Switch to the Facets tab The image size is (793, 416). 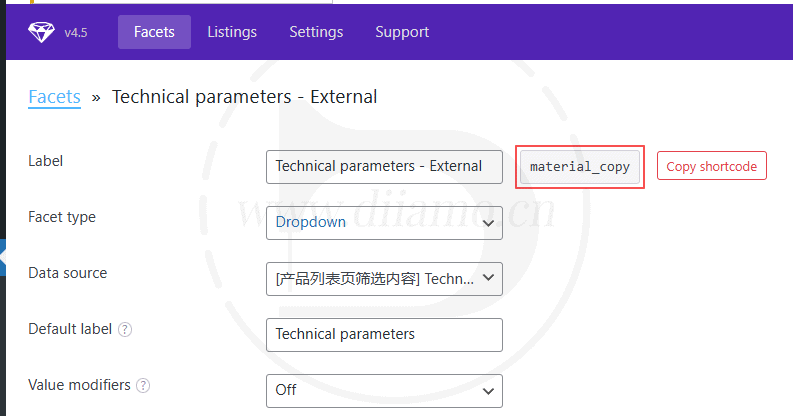point(154,32)
